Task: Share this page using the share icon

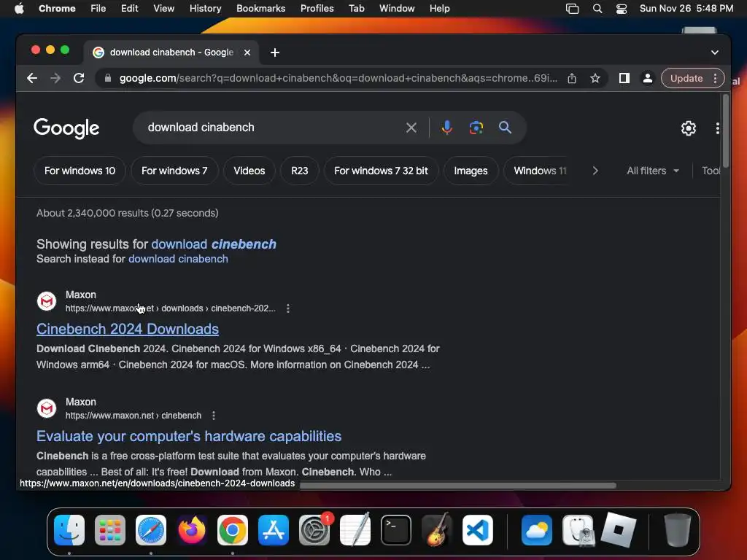Action: click(572, 78)
